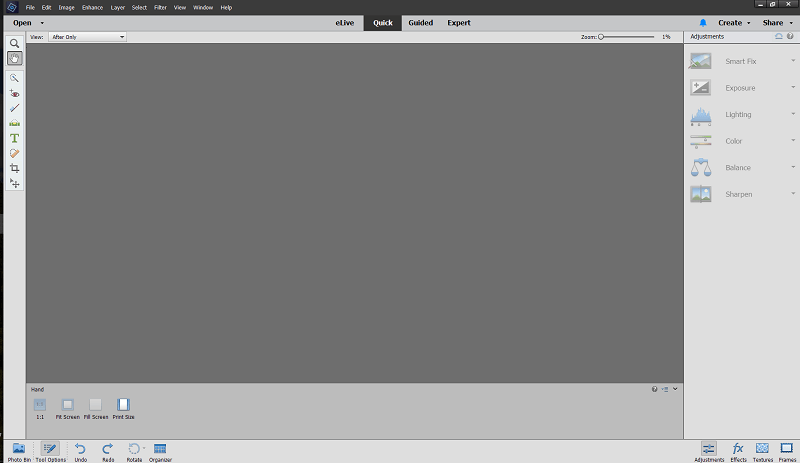Open the Open button dropdown arrow

click(42, 23)
